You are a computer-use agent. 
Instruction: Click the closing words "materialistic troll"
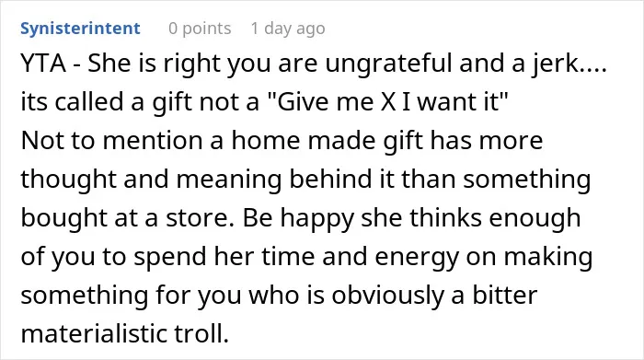pos(124,333)
